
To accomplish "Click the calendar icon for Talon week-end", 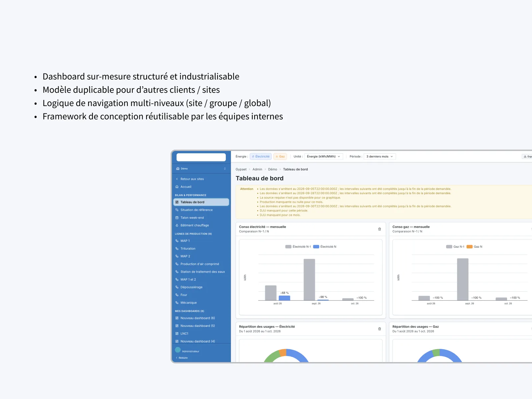I will pyautogui.click(x=177, y=218).
